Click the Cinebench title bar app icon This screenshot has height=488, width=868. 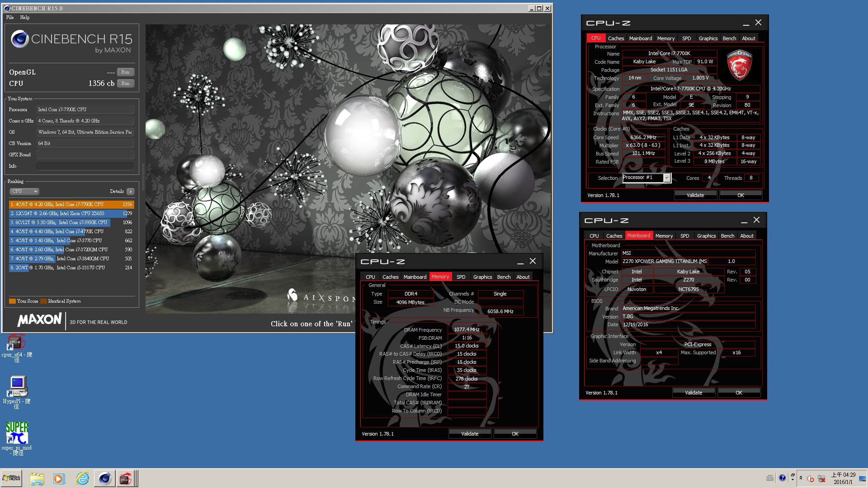tap(7, 8)
